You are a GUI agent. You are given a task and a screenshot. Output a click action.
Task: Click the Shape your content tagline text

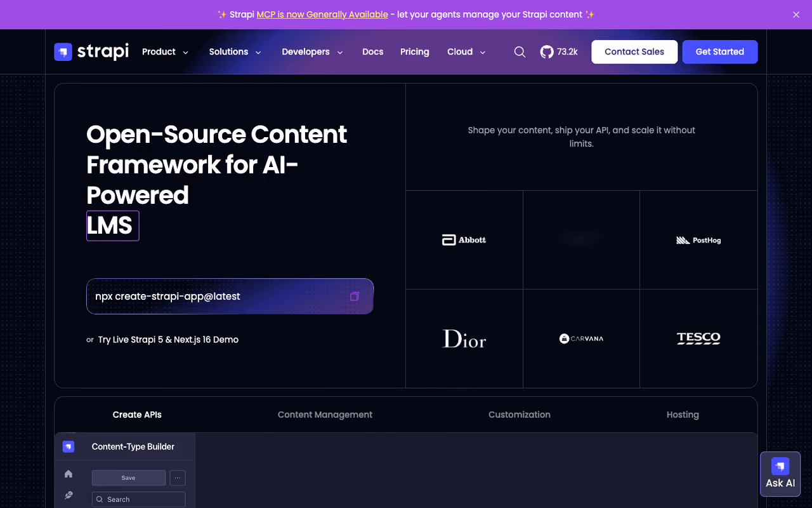point(581,137)
